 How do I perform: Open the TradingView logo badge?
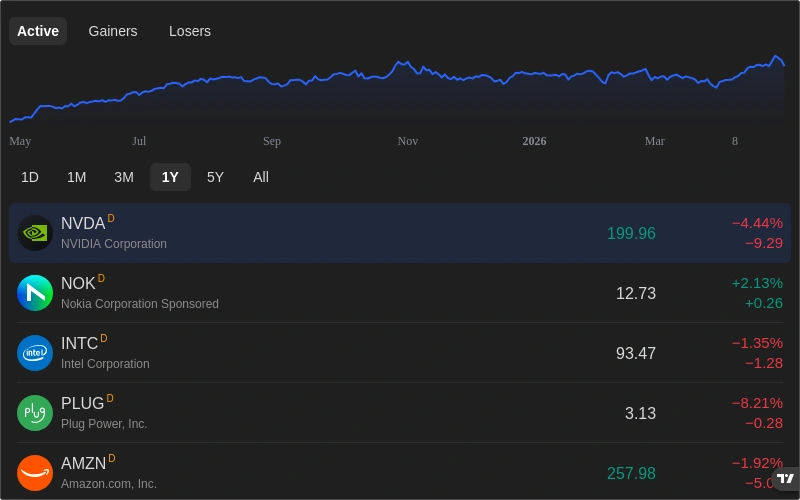point(786,479)
